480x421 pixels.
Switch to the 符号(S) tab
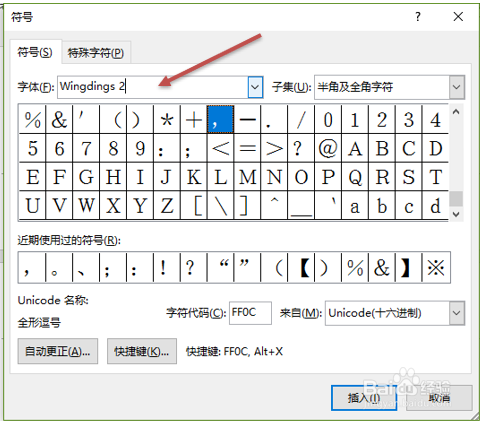tap(35, 52)
